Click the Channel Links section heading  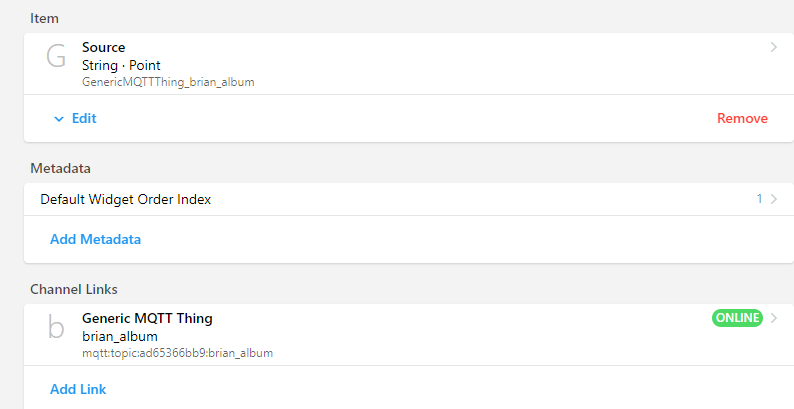(x=74, y=289)
